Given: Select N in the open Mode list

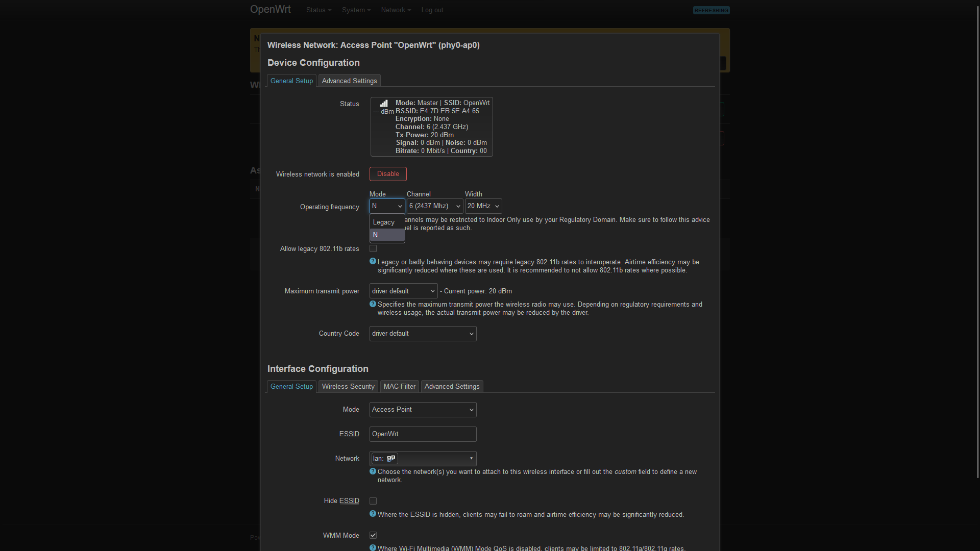Looking at the screenshot, I should pyautogui.click(x=387, y=235).
